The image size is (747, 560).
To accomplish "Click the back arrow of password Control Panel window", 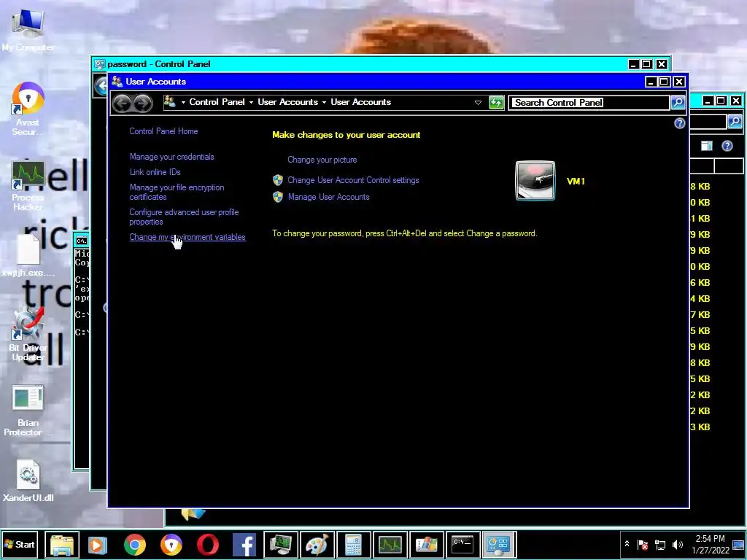I will click(101, 86).
